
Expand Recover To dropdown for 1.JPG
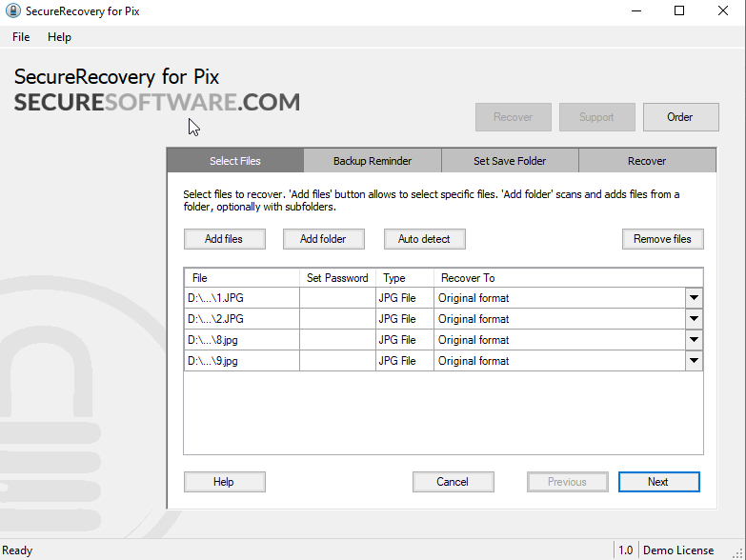[x=694, y=298]
